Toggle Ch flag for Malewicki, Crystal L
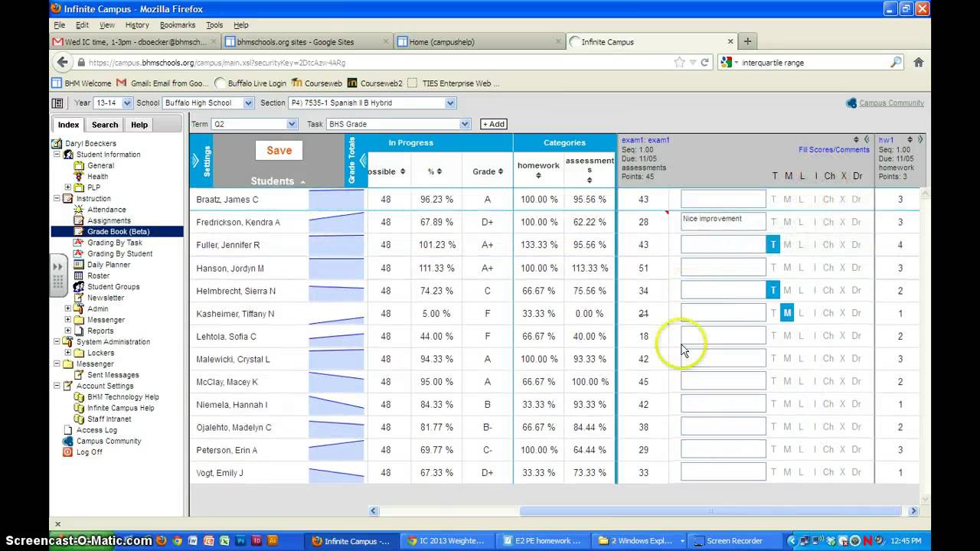Viewport: 980px width, 551px height. click(828, 359)
